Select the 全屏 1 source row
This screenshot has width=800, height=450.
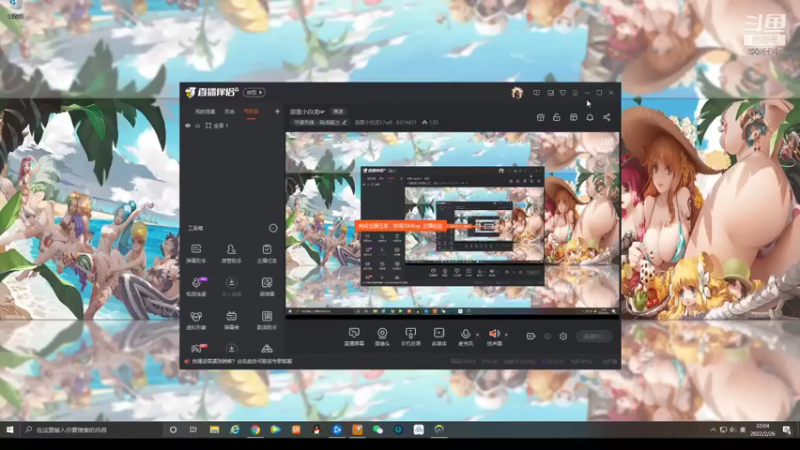coord(232,126)
